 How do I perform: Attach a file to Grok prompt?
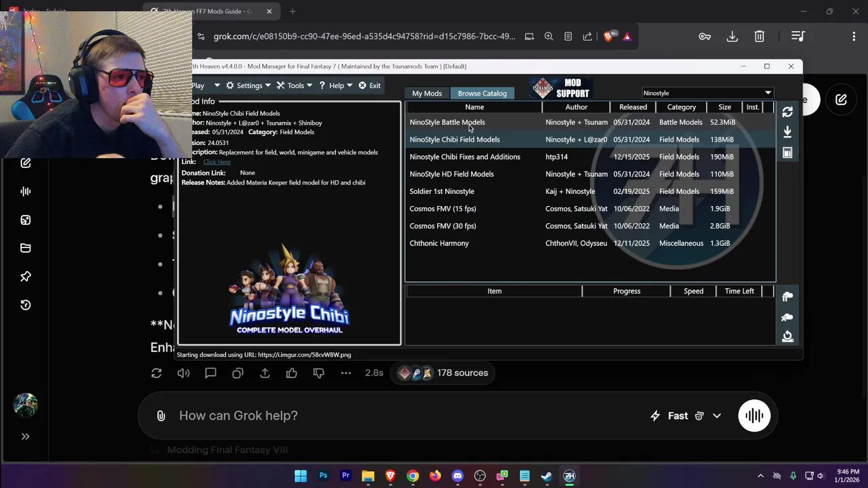(x=161, y=415)
